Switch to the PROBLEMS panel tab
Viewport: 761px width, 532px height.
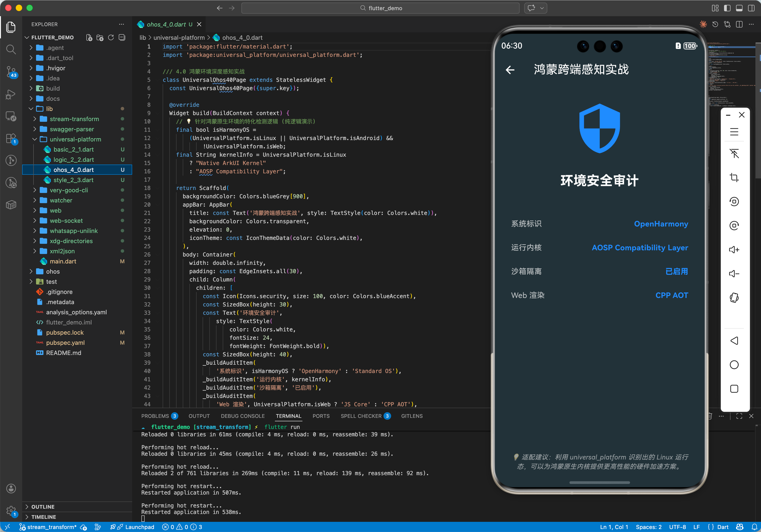click(155, 416)
